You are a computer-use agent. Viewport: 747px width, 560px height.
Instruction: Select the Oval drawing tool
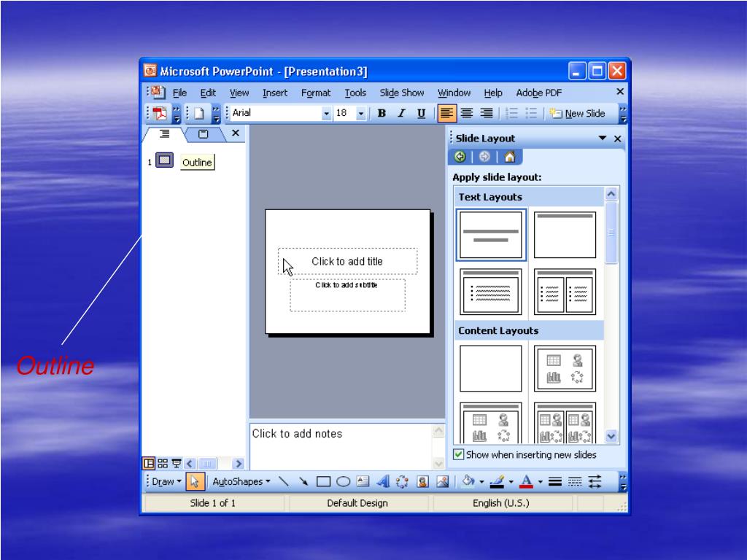click(x=343, y=481)
